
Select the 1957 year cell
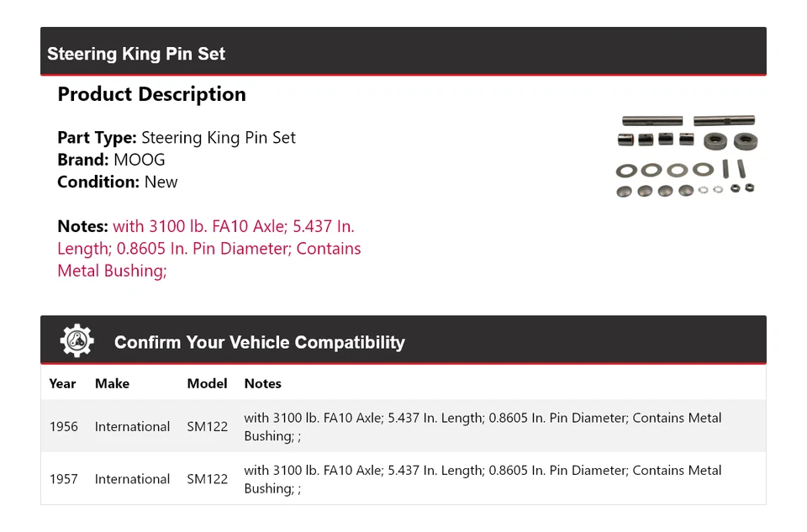63,479
